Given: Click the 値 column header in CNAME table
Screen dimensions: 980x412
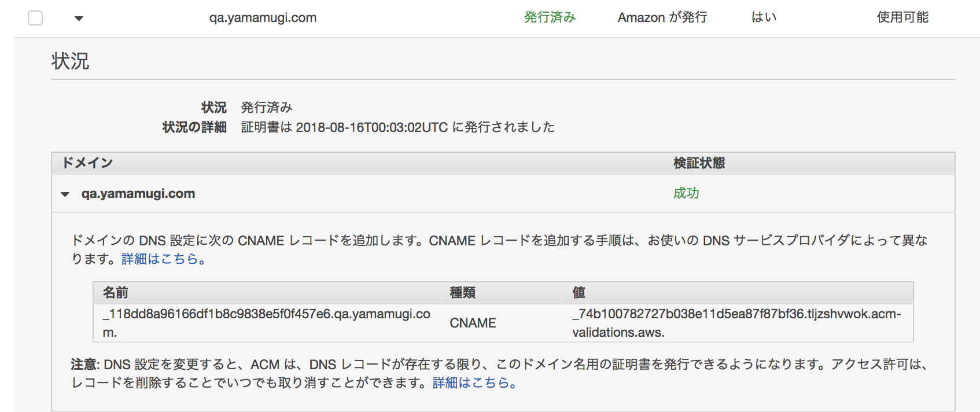Looking at the screenshot, I should [x=579, y=293].
